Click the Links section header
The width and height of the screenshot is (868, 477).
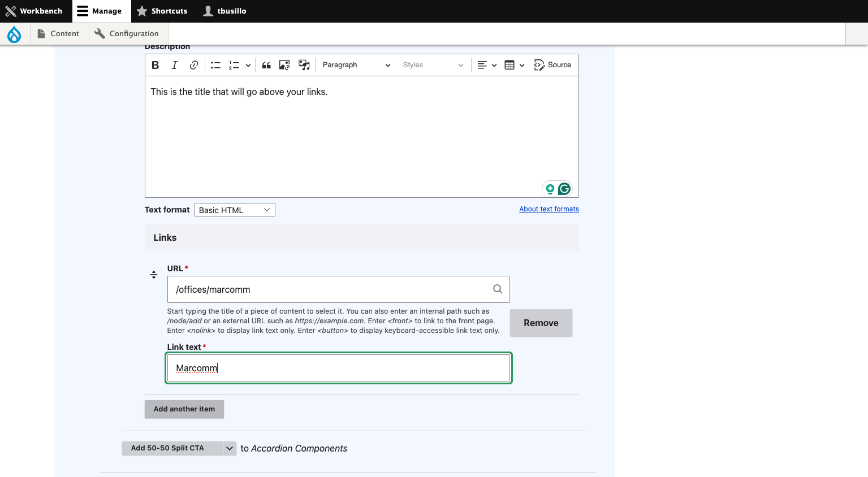pyautogui.click(x=362, y=237)
